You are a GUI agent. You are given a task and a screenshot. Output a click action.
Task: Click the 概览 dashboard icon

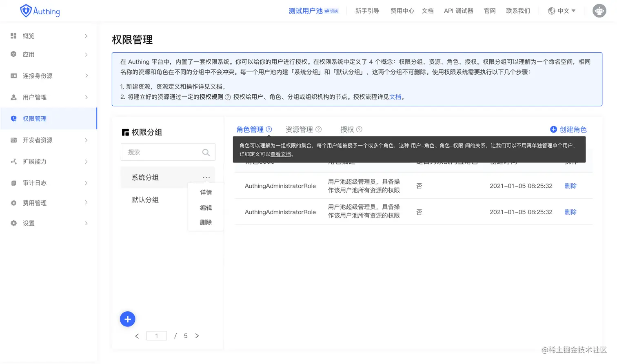[13, 36]
